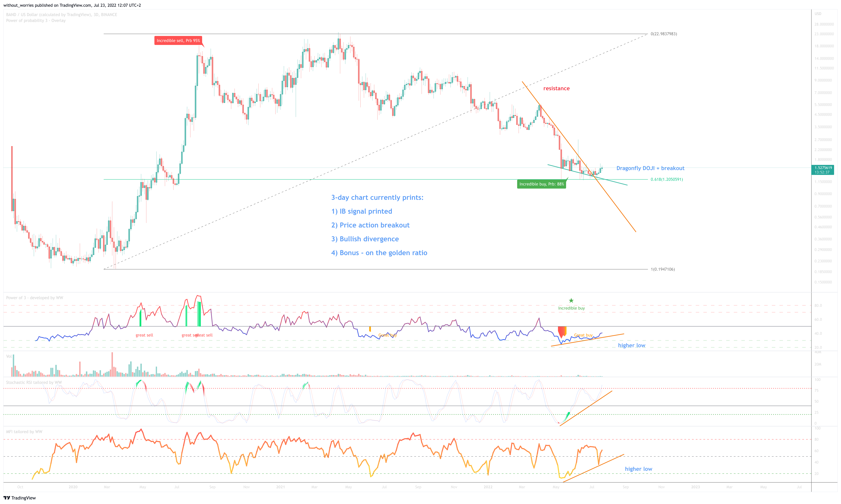Screen dimensions: 841x504
Task: Click the bar countdown 13:52:37
Action: coord(822,172)
